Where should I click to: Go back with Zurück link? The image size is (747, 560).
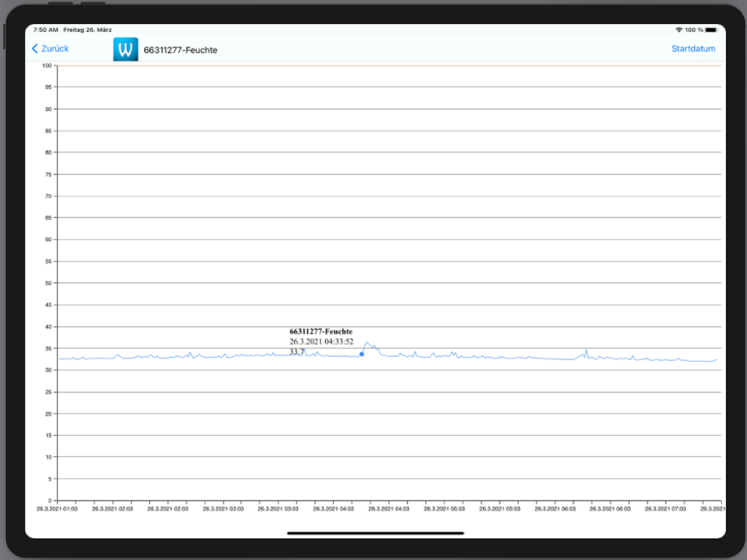pos(55,49)
